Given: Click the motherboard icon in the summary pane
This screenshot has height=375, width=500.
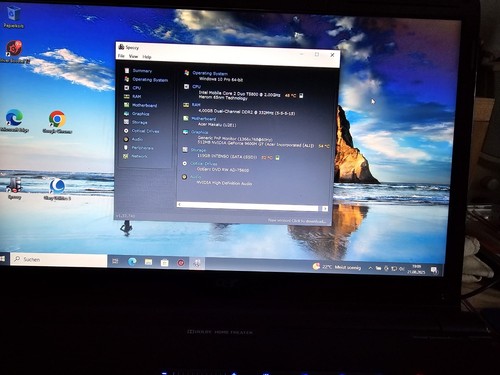Looking at the screenshot, I should [x=186, y=118].
